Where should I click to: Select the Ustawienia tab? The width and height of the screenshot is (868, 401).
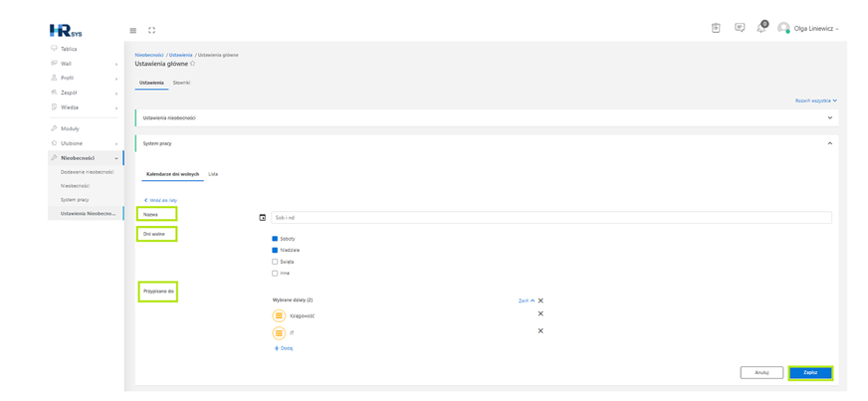(151, 83)
